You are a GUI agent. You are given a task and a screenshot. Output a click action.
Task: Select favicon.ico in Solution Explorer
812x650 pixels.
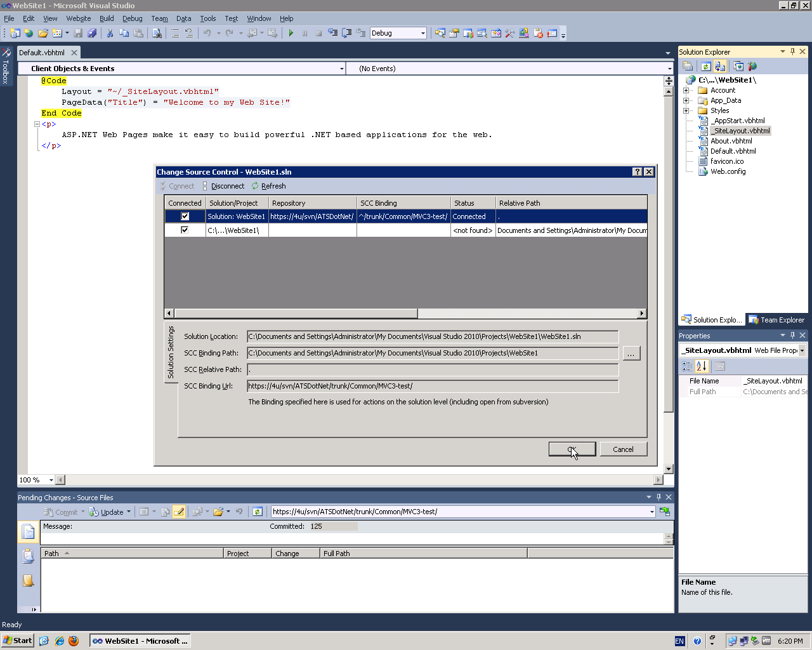click(x=727, y=161)
